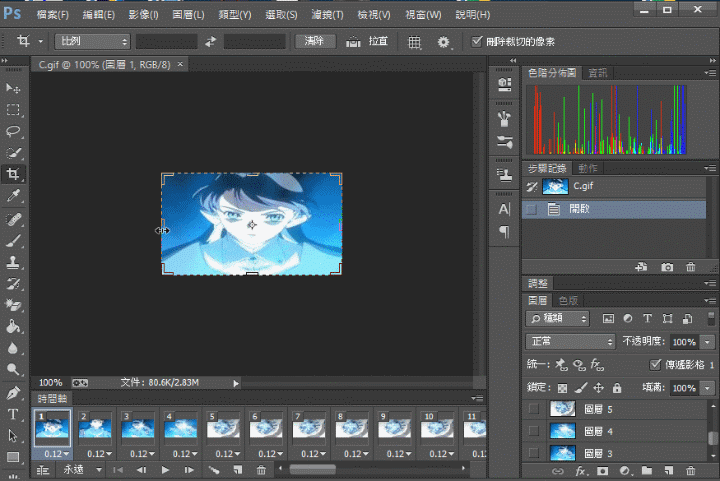
Task: Toggle the propagate frame 1 checkbox
Action: pos(656,366)
